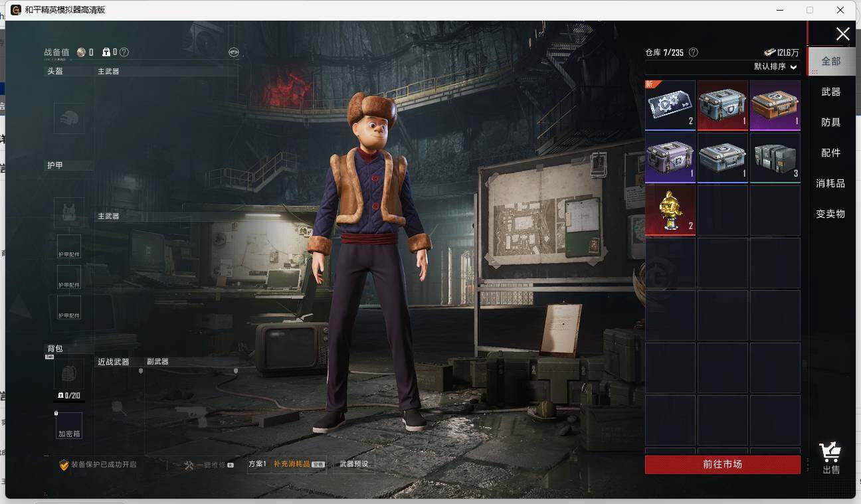Click the help icon next to 战备值
This screenshot has width=861, height=504.
point(124,52)
